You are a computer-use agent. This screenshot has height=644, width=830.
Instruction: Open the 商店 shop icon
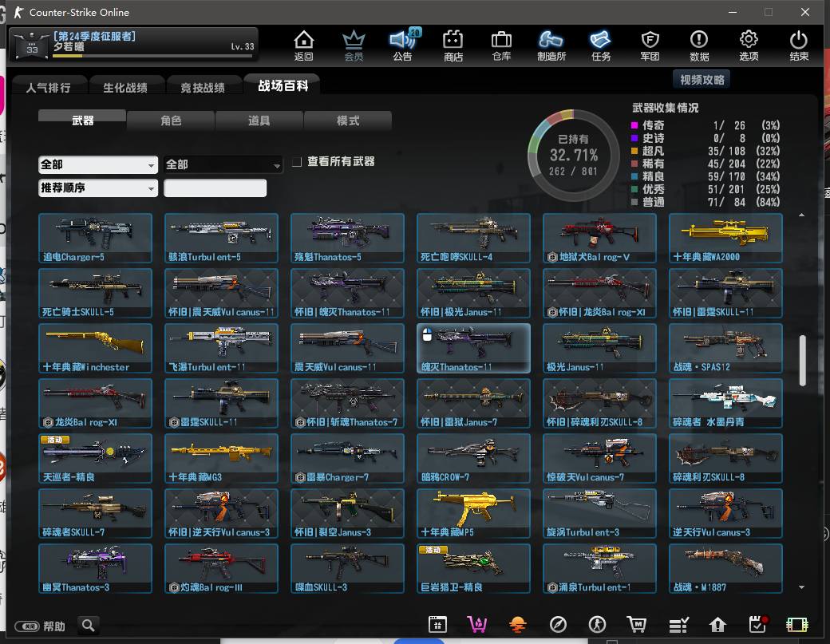[453, 45]
